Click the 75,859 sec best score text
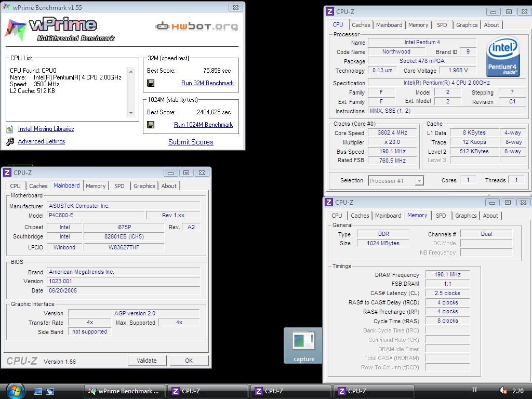This screenshot has width=532, height=399. tap(217, 71)
